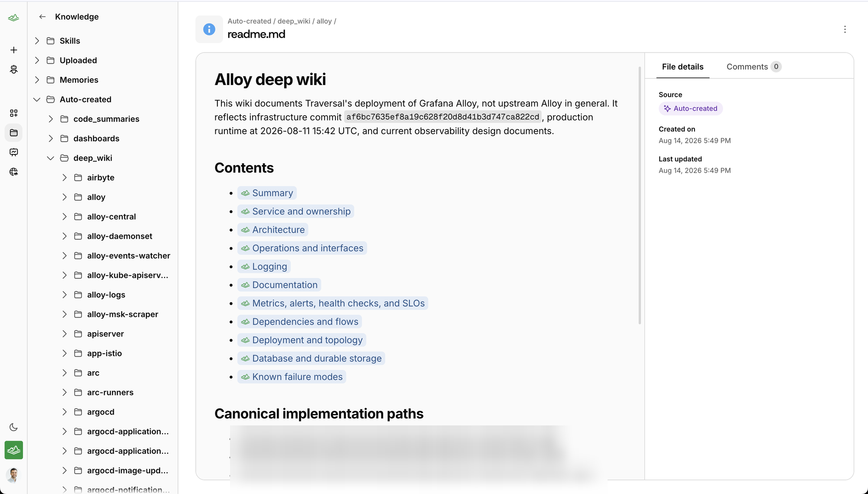868x494 pixels.
Task: Click the blue info icon beside readme.md
Action: pos(209,29)
